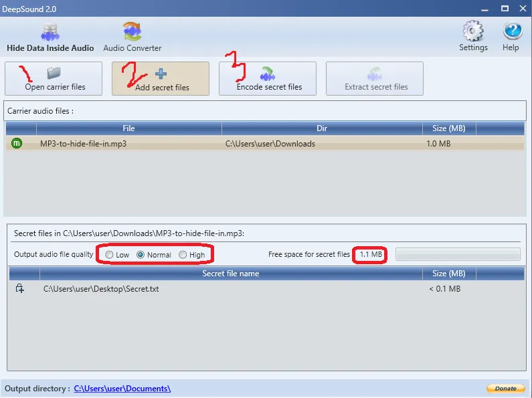Click the Size (MB) header in the secret files table

[x=449, y=274]
